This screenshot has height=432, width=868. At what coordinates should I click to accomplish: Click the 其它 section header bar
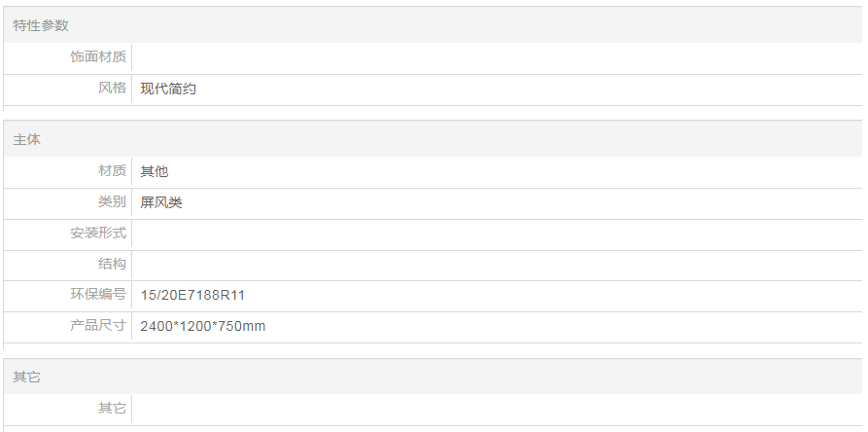27,377
